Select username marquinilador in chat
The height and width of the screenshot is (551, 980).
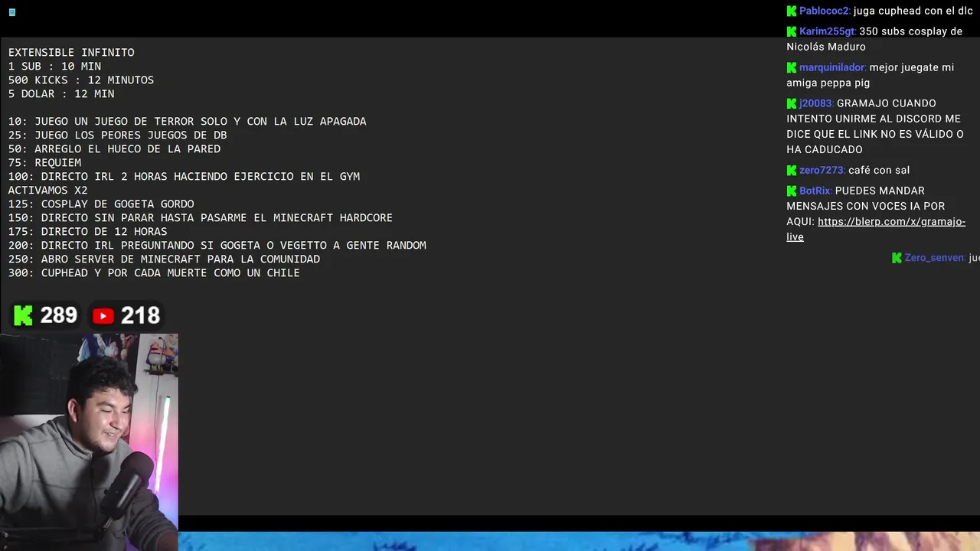pyautogui.click(x=833, y=67)
